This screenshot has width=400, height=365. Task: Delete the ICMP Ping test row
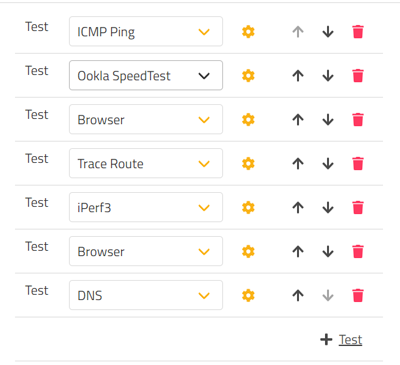coord(358,32)
